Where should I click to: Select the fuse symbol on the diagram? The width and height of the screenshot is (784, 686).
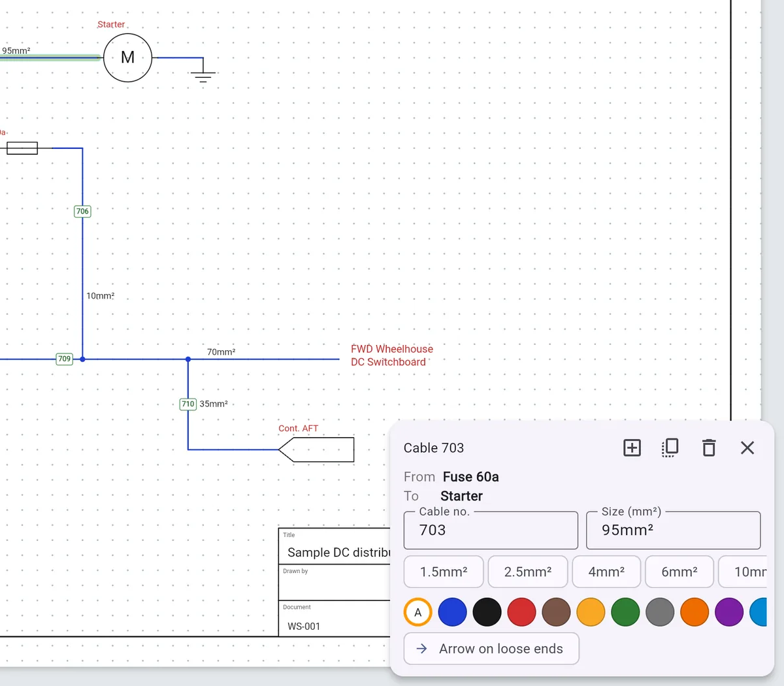(x=22, y=148)
